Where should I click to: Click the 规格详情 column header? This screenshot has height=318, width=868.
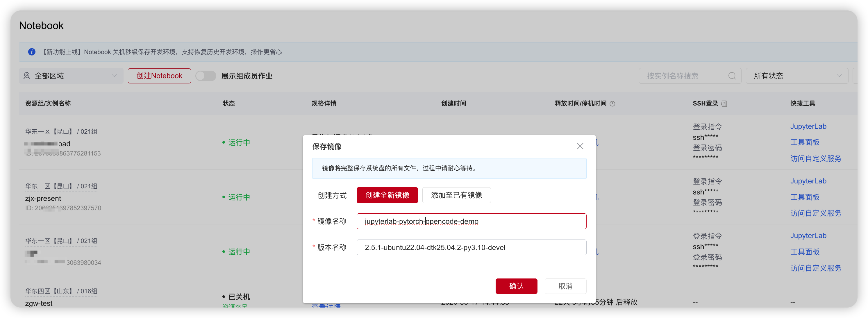tap(324, 103)
